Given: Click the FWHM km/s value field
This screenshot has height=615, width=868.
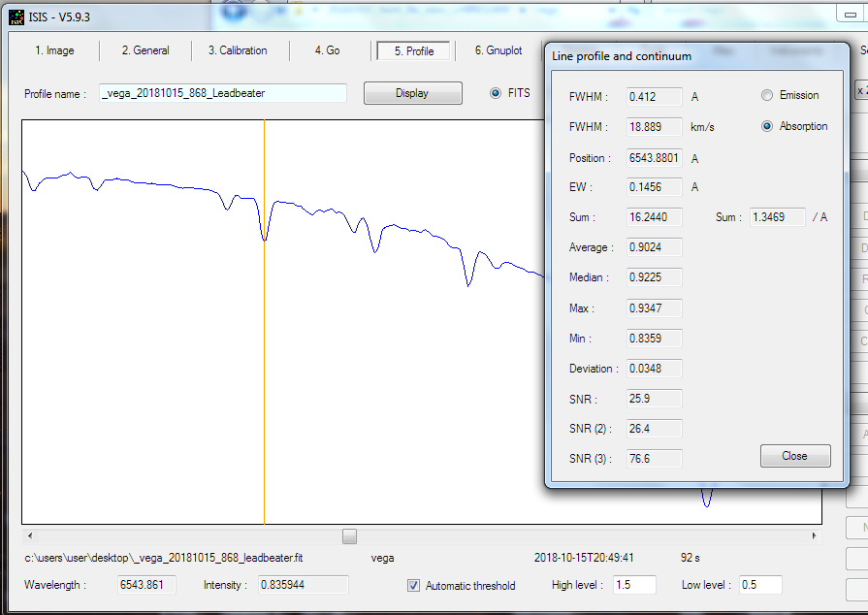Looking at the screenshot, I should click(655, 126).
